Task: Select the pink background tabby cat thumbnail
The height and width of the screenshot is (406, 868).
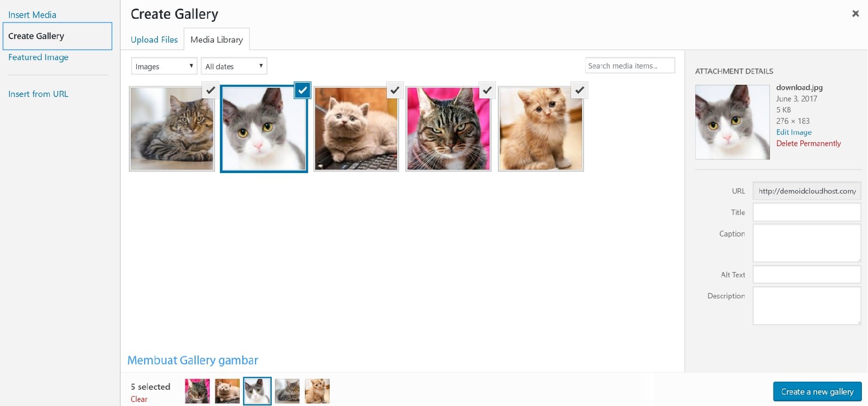Action: 448,129
